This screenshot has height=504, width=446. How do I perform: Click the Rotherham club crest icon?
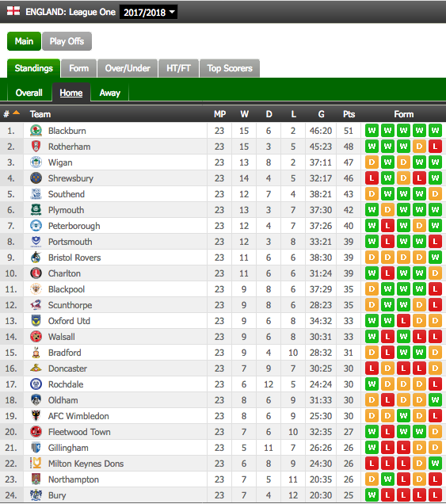tap(36, 147)
